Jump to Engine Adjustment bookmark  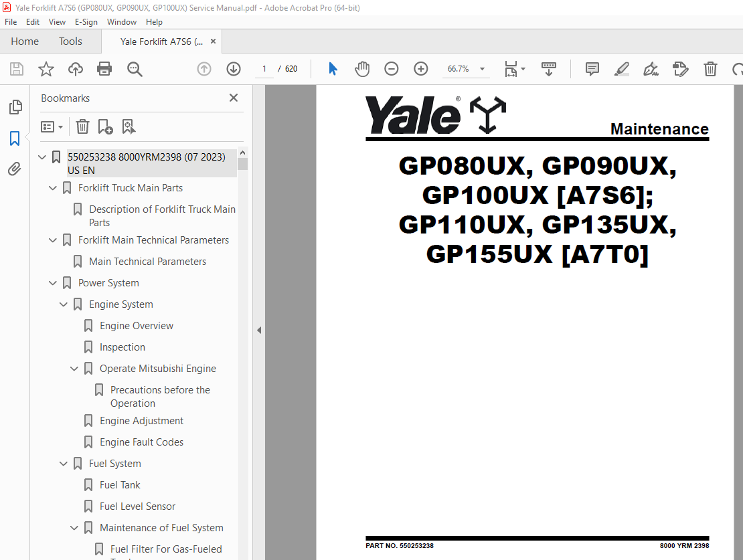(141, 421)
